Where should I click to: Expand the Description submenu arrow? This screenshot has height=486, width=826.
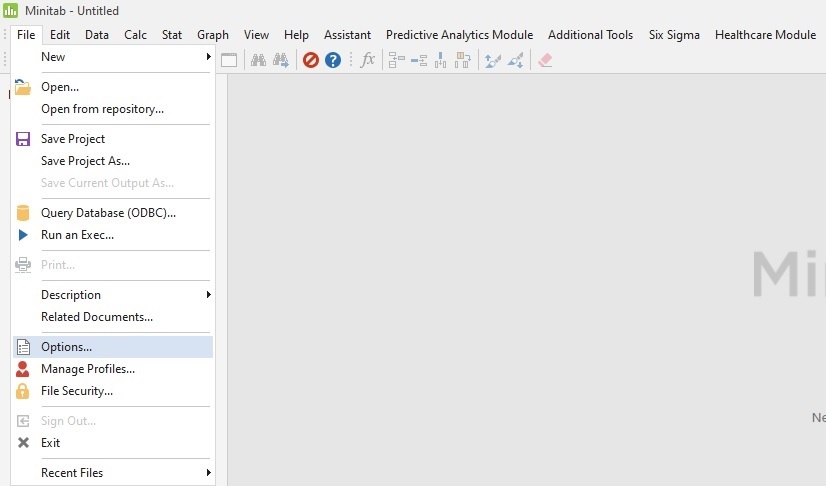(x=209, y=295)
